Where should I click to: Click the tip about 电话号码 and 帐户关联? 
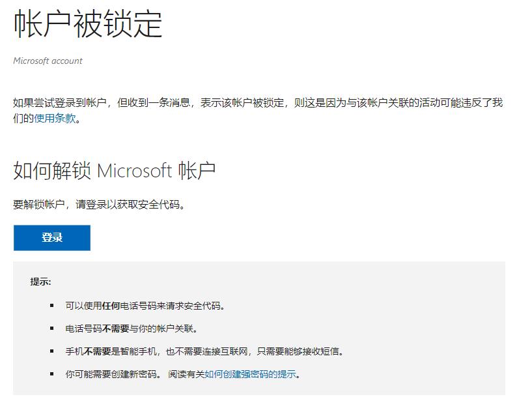pyautogui.click(x=131, y=329)
